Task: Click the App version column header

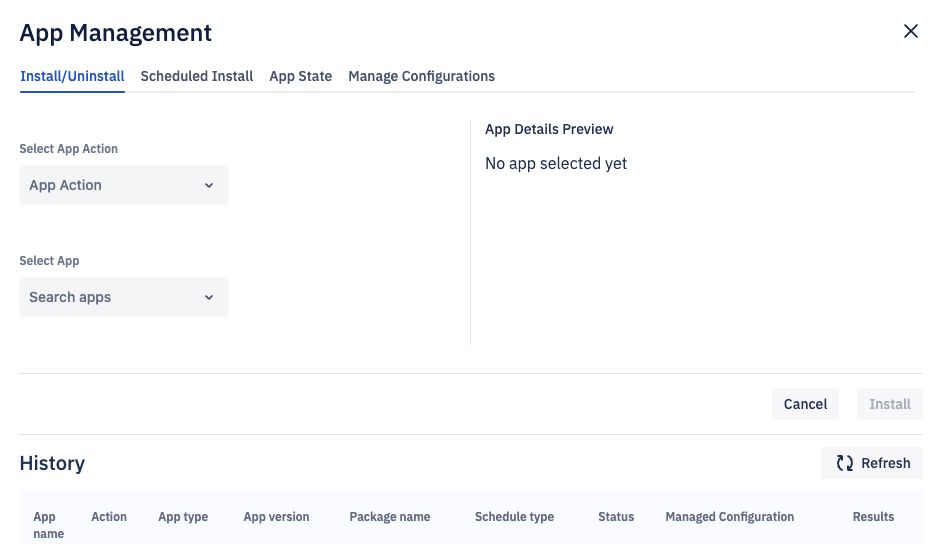Action: click(x=276, y=517)
